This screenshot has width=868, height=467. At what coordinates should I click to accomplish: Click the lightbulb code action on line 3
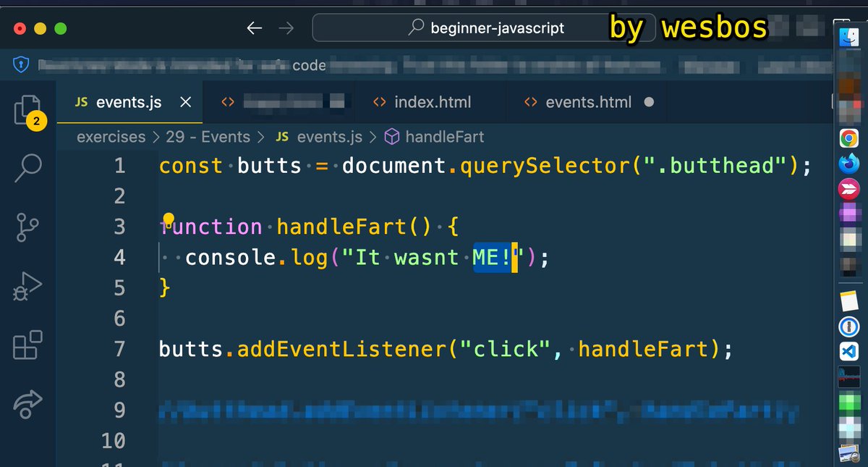[169, 219]
